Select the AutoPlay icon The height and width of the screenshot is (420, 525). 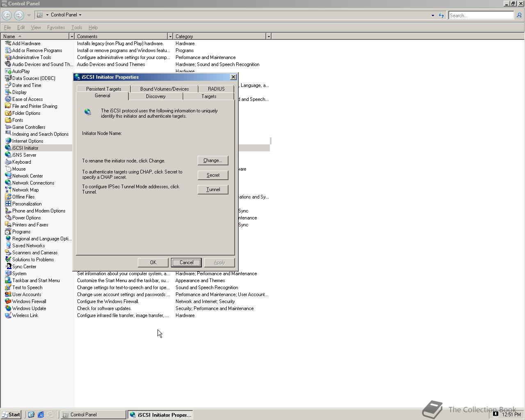(8, 71)
